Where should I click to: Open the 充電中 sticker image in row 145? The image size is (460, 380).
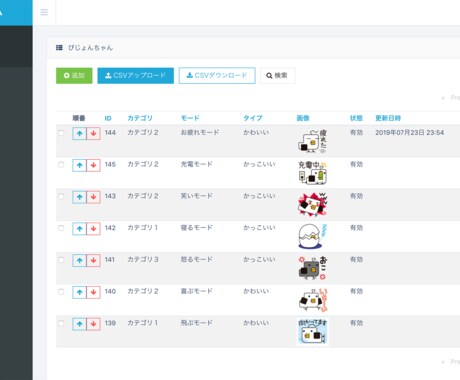313,173
